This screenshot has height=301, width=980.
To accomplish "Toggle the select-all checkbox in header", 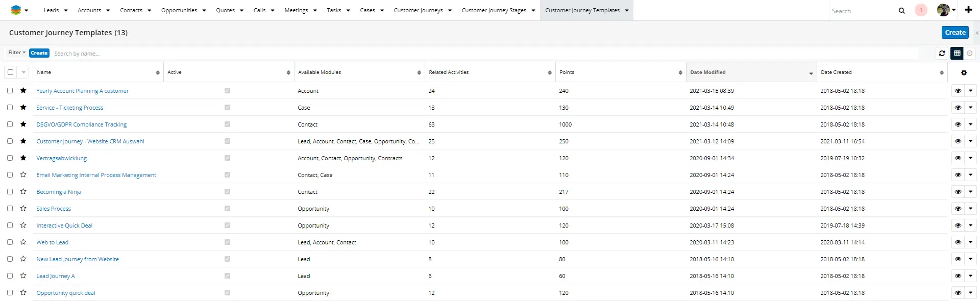I will pos(10,72).
